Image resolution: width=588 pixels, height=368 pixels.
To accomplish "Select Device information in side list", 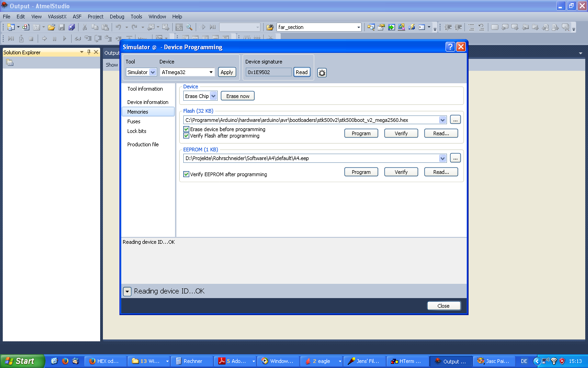I will 148,102.
